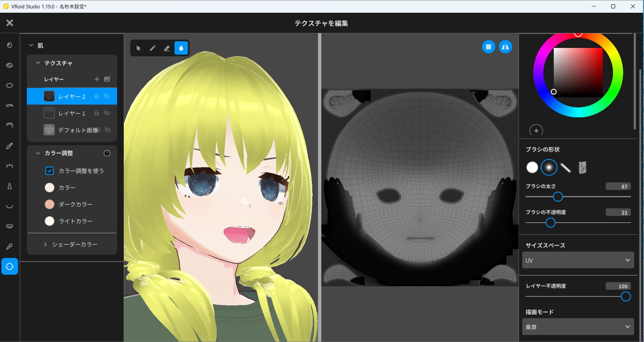The width and height of the screenshot is (644, 342).
Task: Click the blue droplet fill tool
Action: point(181,48)
